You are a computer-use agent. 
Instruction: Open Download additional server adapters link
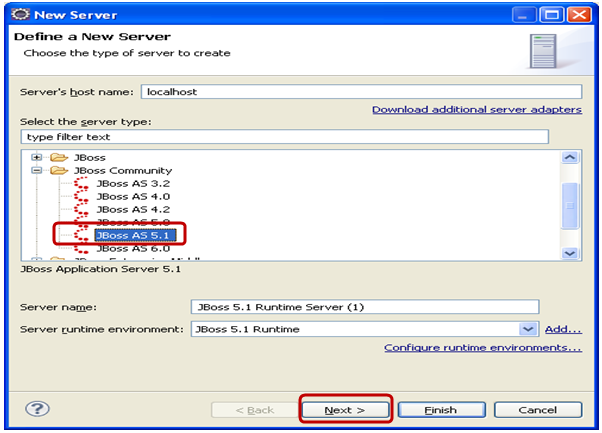pos(477,110)
